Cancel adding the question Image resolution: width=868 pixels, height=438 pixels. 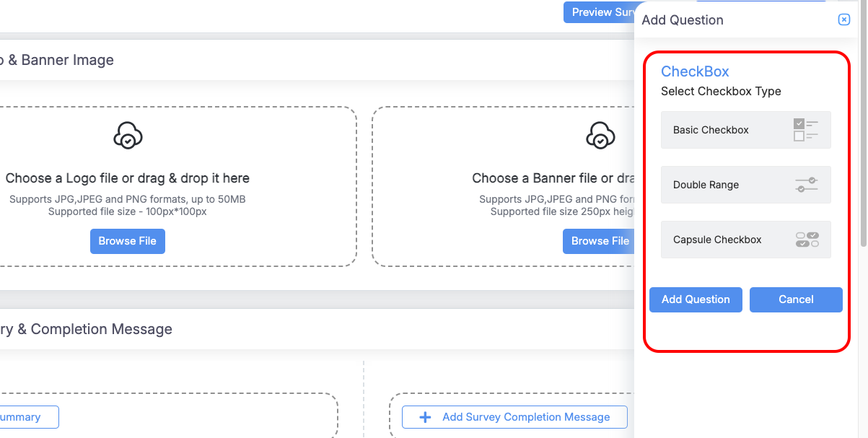(x=796, y=299)
